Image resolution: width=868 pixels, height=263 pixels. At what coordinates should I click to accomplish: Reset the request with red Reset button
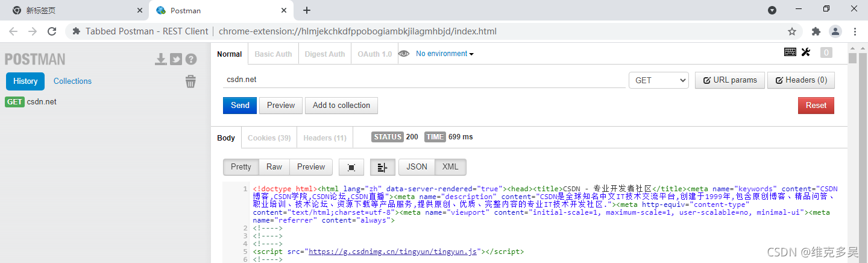point(816,105)
